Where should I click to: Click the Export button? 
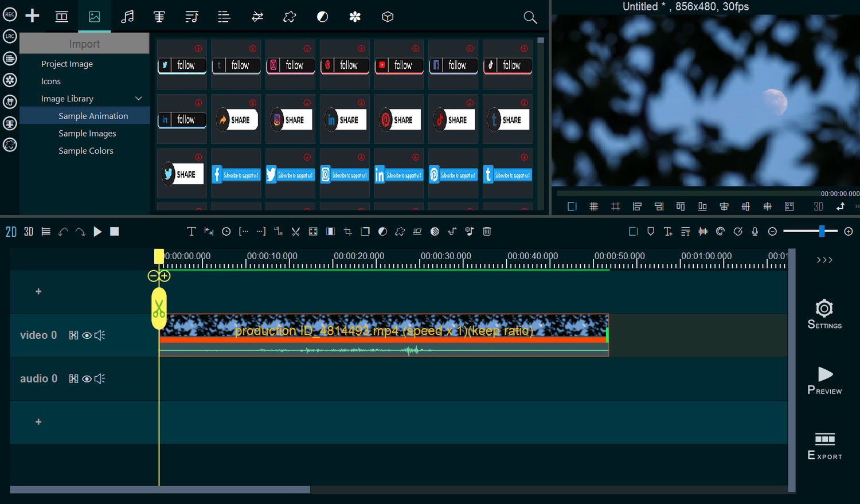(x=824, y=447)
